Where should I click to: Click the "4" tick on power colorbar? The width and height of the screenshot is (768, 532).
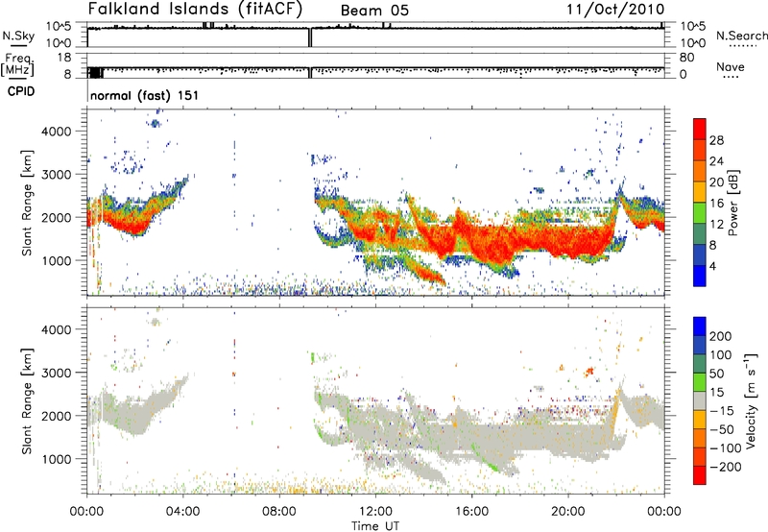713,267
